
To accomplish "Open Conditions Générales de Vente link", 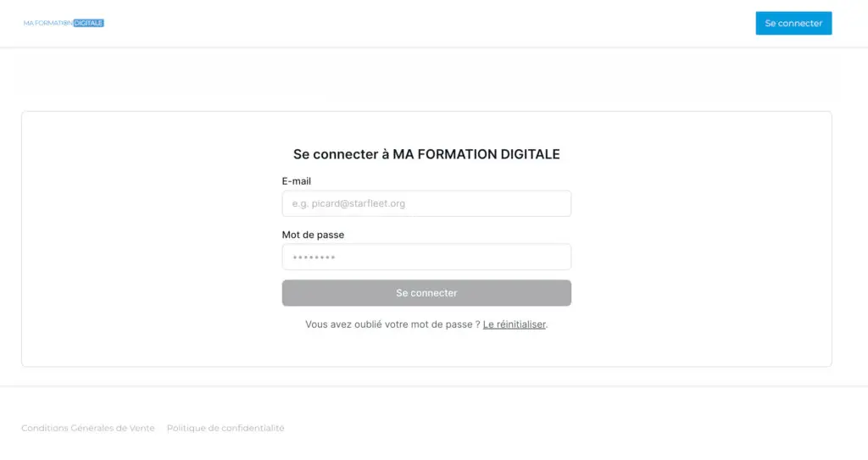I will pos(88,429).
